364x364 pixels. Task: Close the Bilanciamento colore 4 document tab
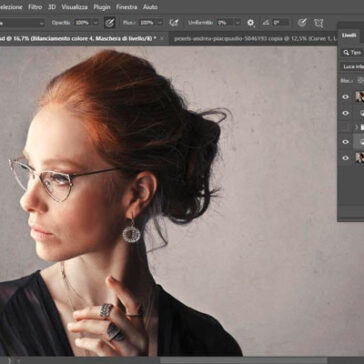[162, 39]
